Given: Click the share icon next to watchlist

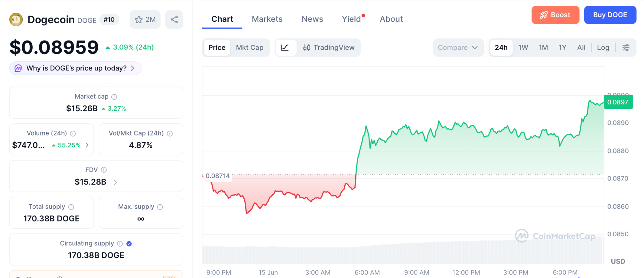Looking at the screenshot, I should (x=174, y=19).
